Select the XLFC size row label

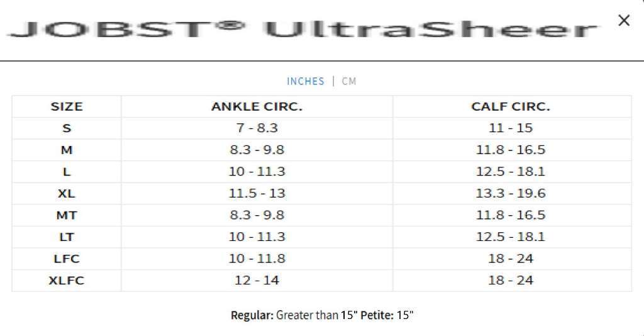coord(67,281)
